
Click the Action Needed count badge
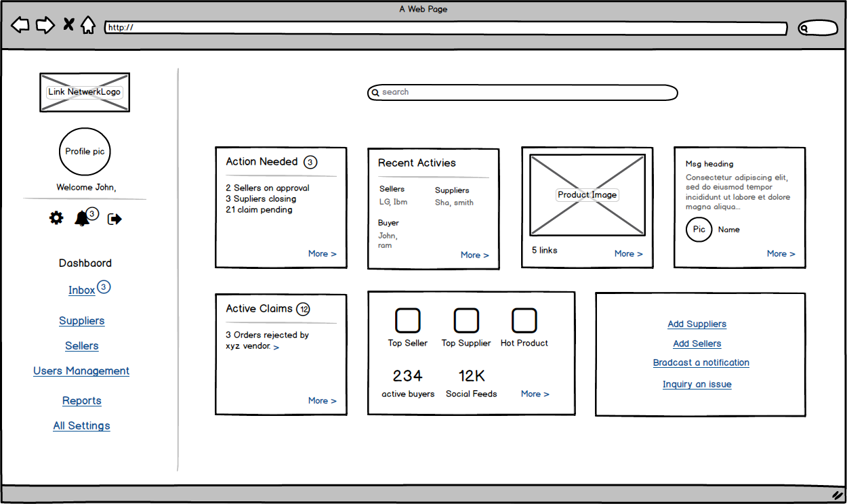[310, 162]
